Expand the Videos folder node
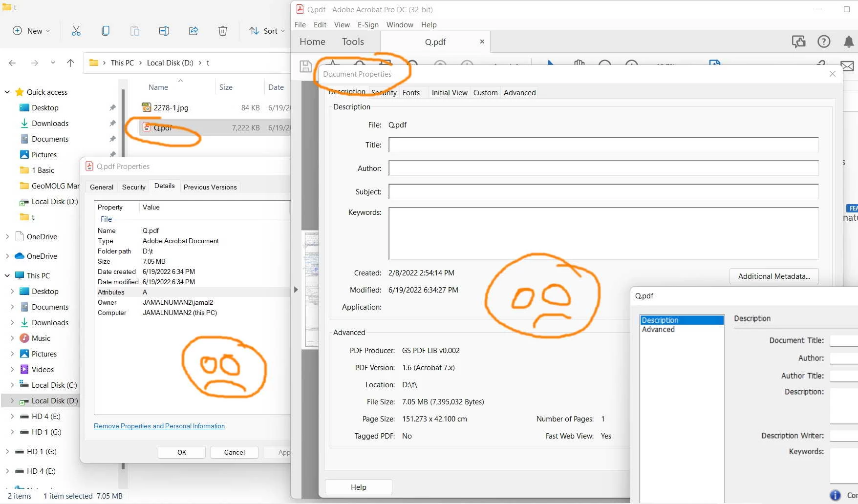The height and width of the screenshot is (504, 858). 12,369
